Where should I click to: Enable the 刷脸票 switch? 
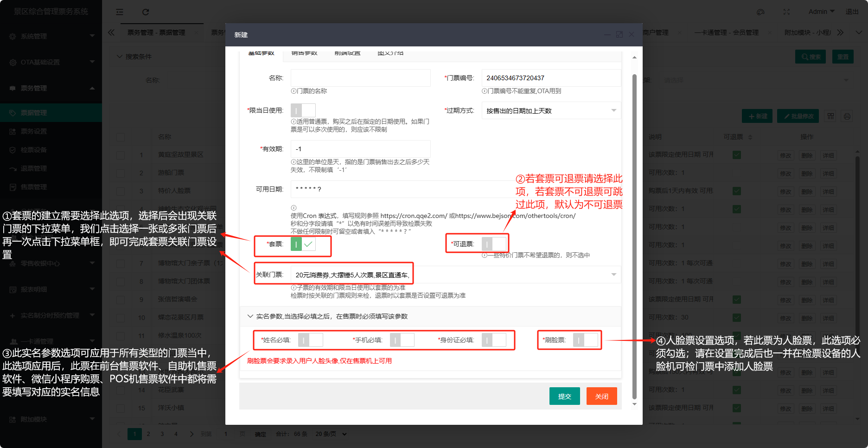pyautogui.click(x=586, y=340)
